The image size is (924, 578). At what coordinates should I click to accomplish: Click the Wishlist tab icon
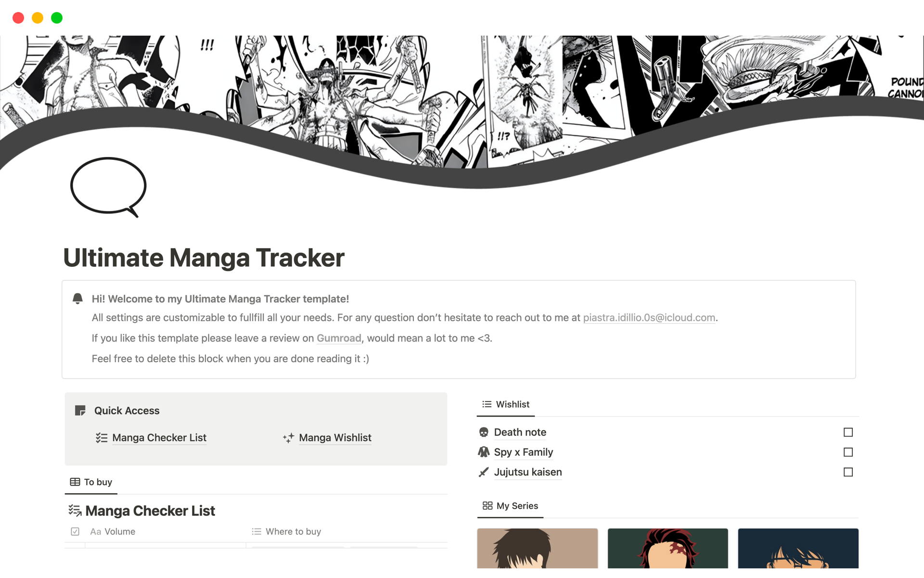click(485, 404)
